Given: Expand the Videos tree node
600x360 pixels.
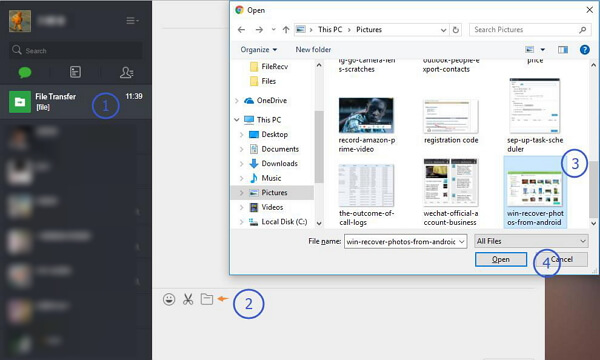Looking at the screenshot, I should pyautogui.click(x=241, y=207).
